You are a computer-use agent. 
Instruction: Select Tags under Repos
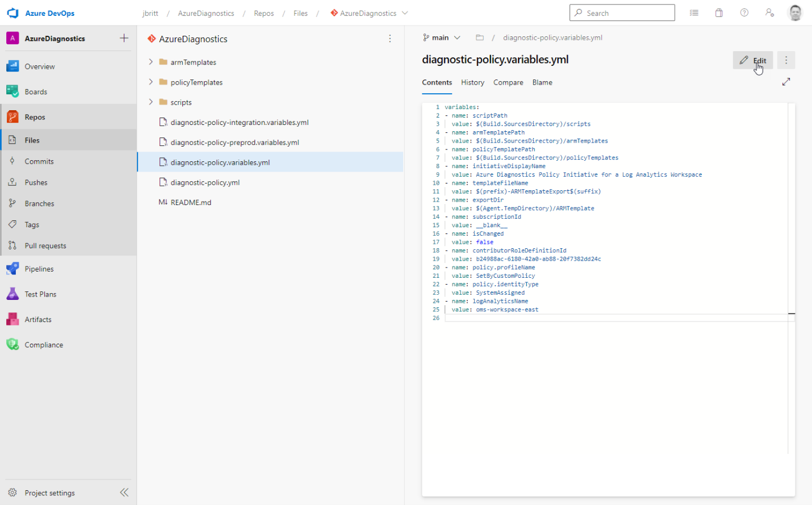pos(68,224)
